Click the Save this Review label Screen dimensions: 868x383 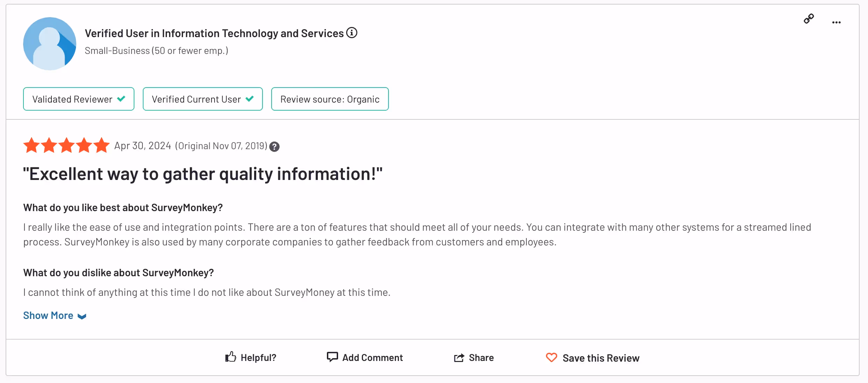(601, 358)
